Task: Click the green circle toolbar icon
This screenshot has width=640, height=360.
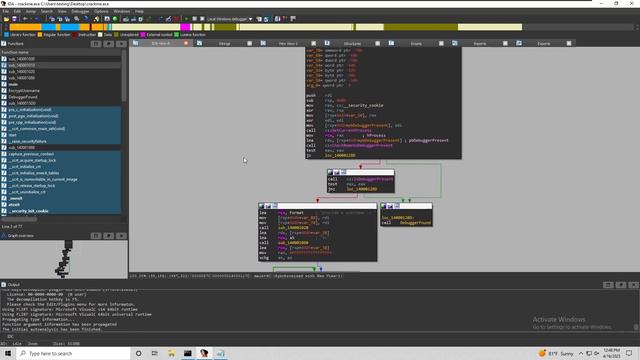Action: tap(115, 19)
